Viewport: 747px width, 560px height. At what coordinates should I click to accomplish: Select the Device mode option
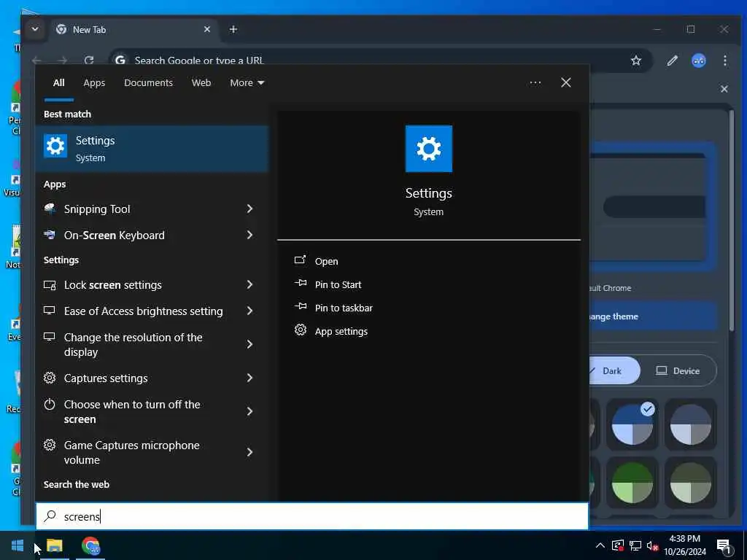point(678,370)
